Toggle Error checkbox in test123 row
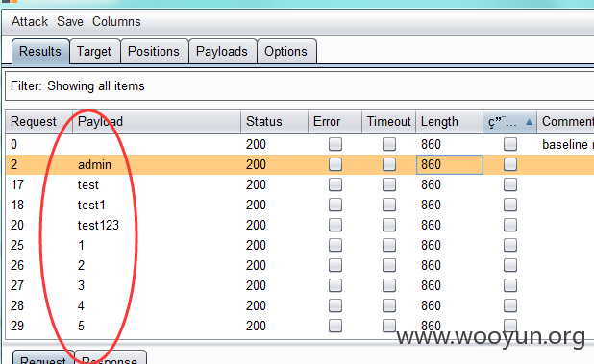 (335, 225)
